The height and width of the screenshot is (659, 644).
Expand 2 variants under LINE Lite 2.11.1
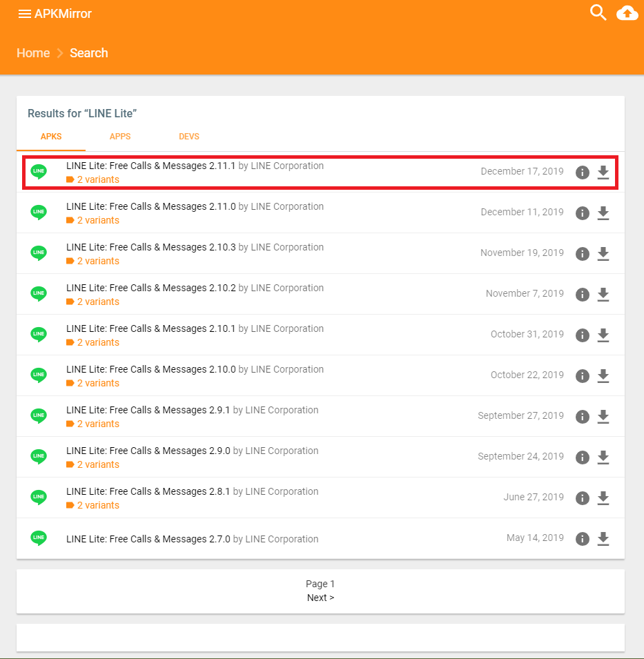97,179
